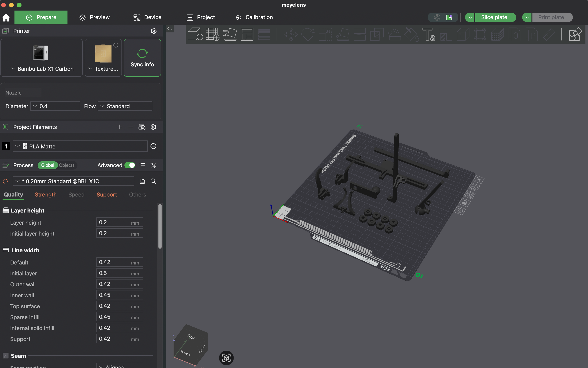588x368 pixels.
Task: Open the Preview tab
Action: [x=94, y=17]
